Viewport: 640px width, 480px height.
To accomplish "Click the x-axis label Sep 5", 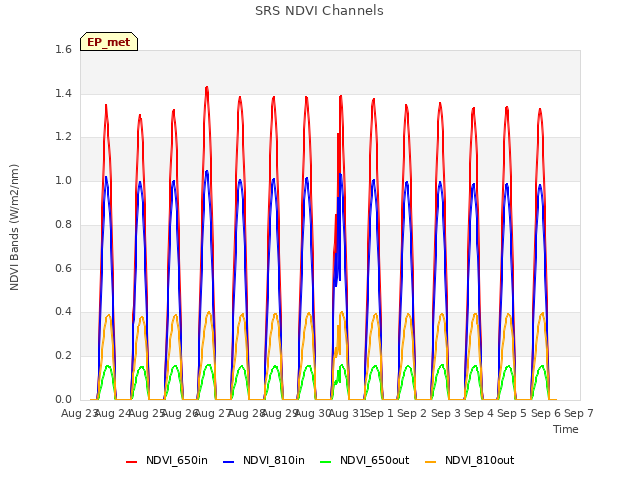I will (x=512, y=413).
